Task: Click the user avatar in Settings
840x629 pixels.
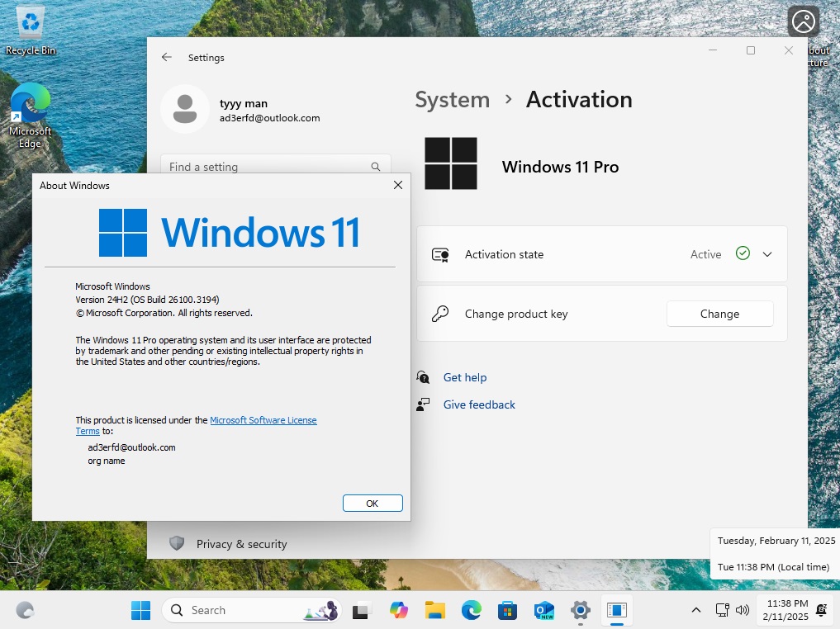Action: [x=185, y=109]
